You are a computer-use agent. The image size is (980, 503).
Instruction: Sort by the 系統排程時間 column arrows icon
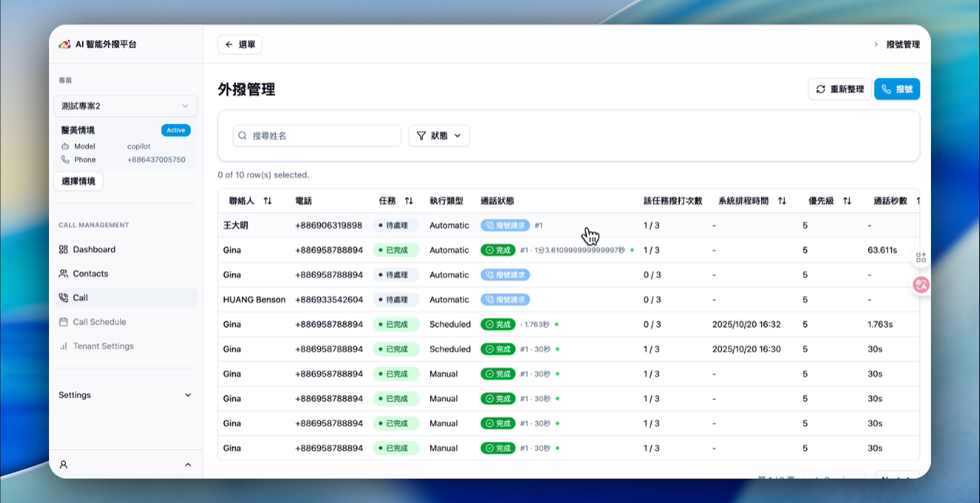[x=782, y=201]
